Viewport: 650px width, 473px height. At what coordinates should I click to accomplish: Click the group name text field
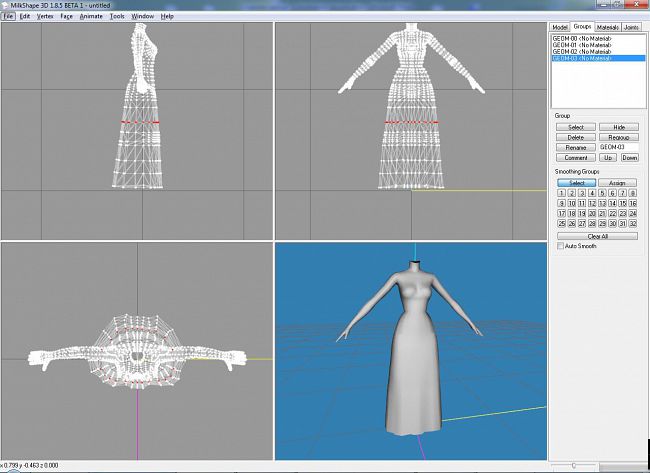[619, 147]
